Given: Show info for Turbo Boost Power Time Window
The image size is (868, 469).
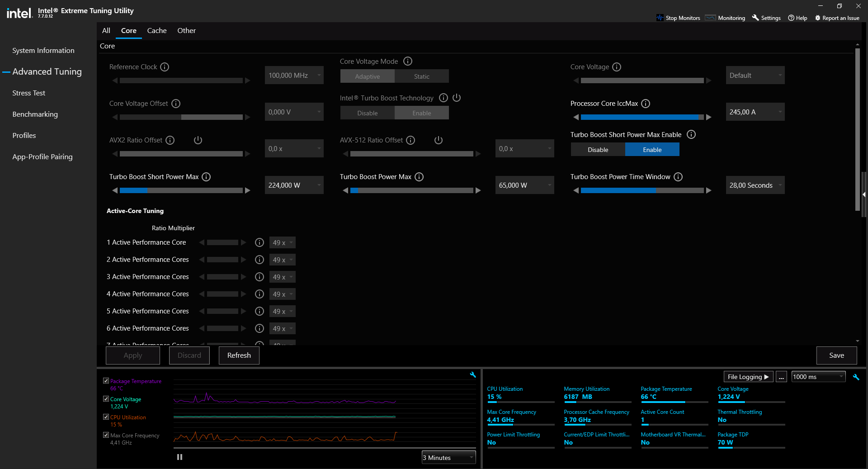Looking at the screenshot, I should [678, 177].
